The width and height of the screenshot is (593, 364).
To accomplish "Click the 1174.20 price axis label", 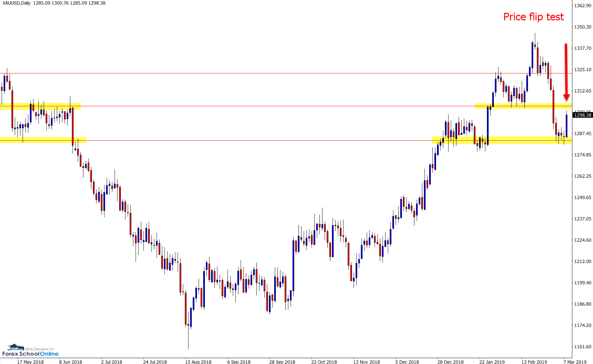I will 582,325.
